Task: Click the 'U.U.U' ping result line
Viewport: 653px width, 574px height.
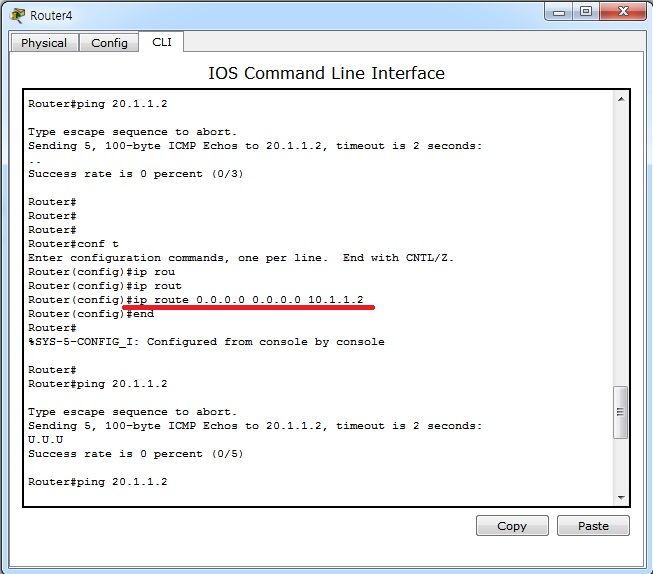Action: (x=46, y=439)
